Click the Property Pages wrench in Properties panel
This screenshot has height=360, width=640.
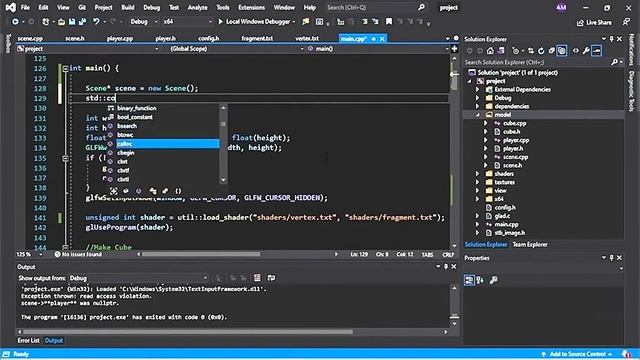(x=493, y=280)
